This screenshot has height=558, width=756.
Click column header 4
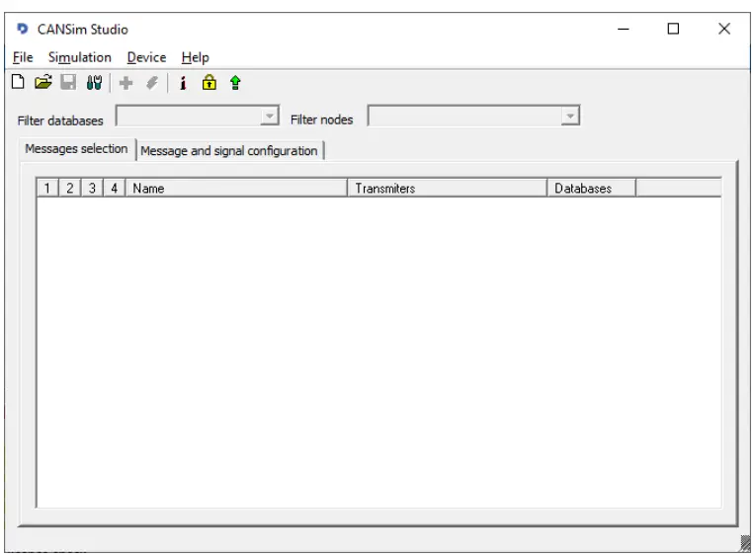point(115,188)
